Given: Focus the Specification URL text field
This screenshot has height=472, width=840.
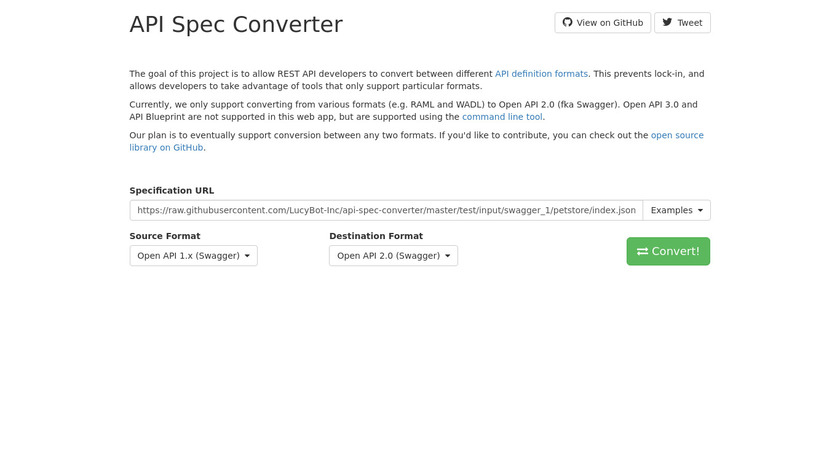Looking at the screenshot, I should [x=386, y=210].
